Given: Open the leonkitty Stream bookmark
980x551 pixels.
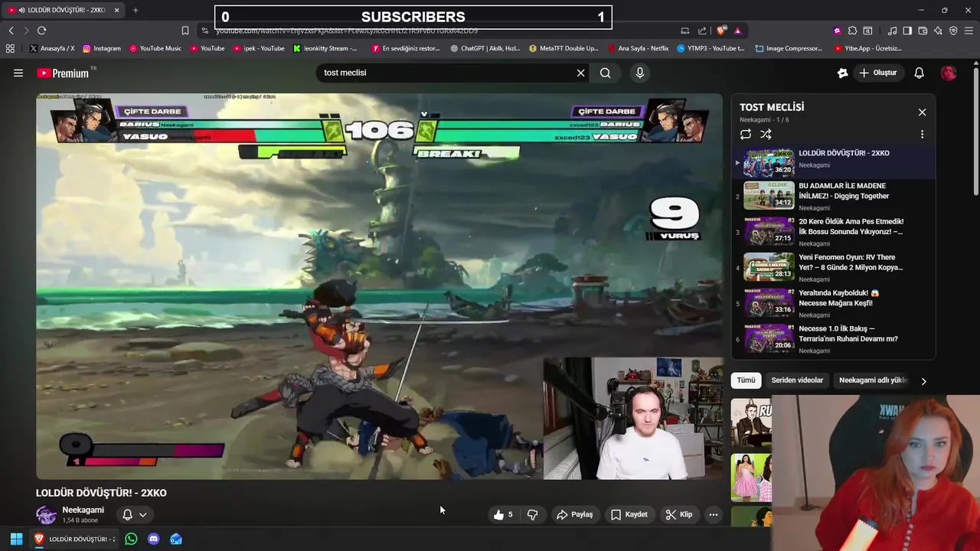Looking at the screenshot, I should click(325, 48).
